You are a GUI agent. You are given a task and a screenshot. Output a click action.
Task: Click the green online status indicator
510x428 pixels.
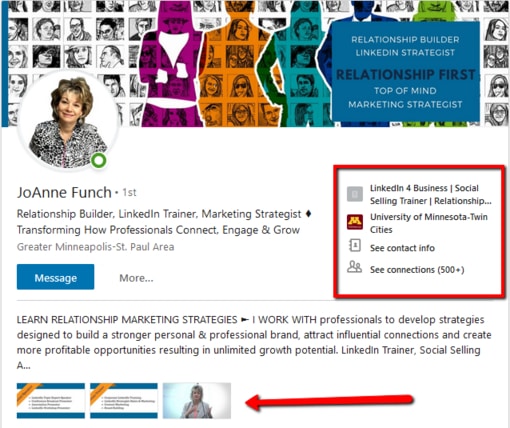click(x=99, y=160)
